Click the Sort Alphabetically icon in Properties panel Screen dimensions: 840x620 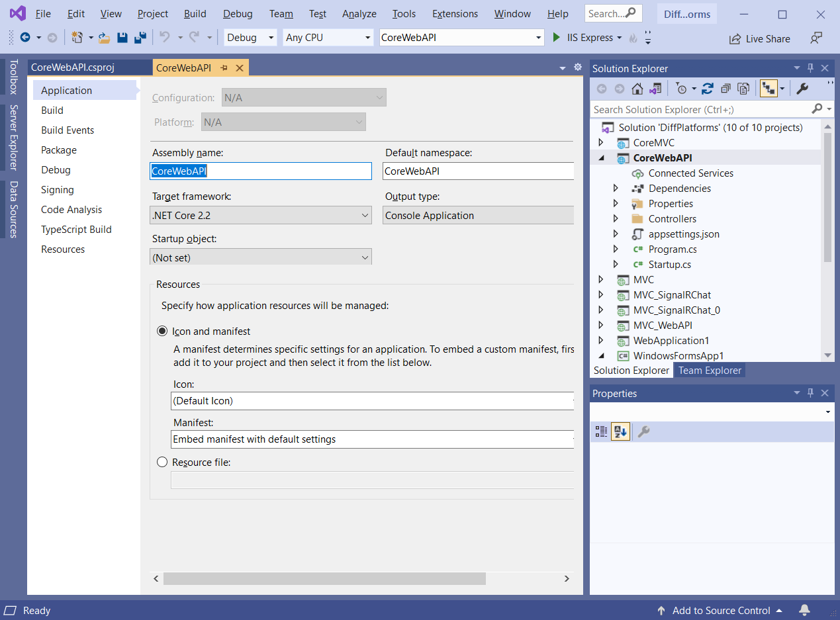pyautogui.click(x=620, y=432)
